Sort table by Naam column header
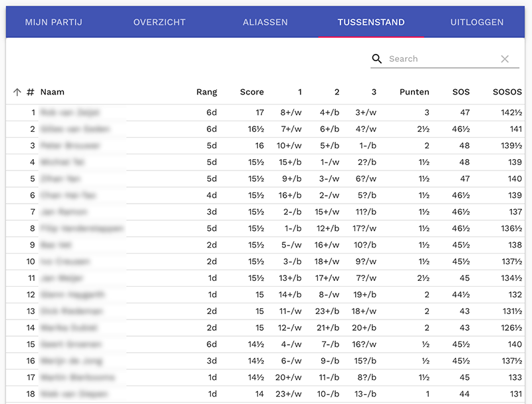 pyautogui.click(x=53, y=93)
